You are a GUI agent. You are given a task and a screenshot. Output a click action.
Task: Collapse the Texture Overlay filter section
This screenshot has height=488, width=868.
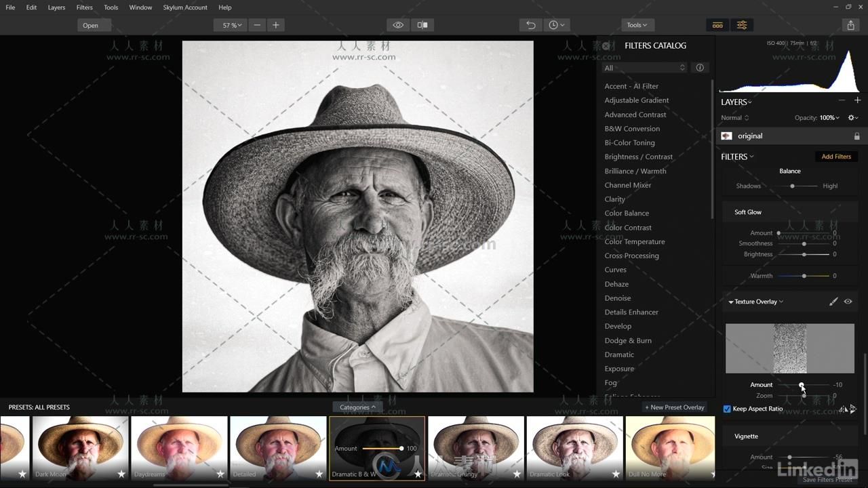(x=731, y=302)
